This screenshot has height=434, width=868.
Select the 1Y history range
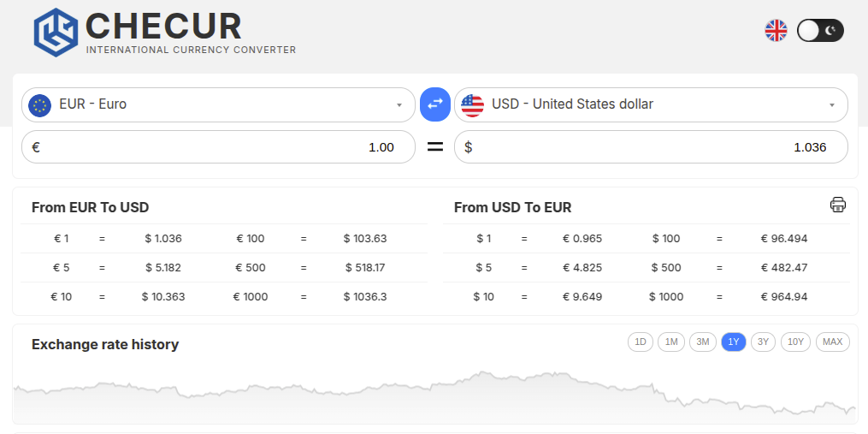734,342
